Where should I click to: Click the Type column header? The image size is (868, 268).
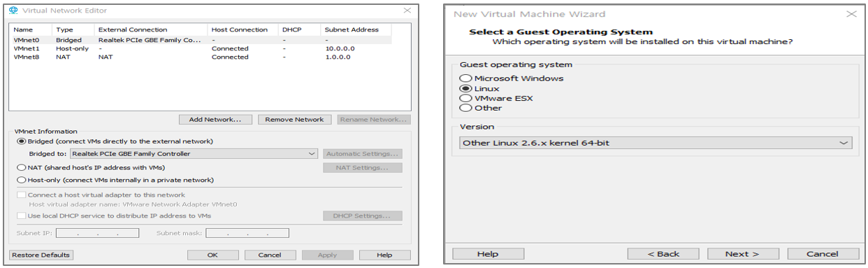point(73,29)
